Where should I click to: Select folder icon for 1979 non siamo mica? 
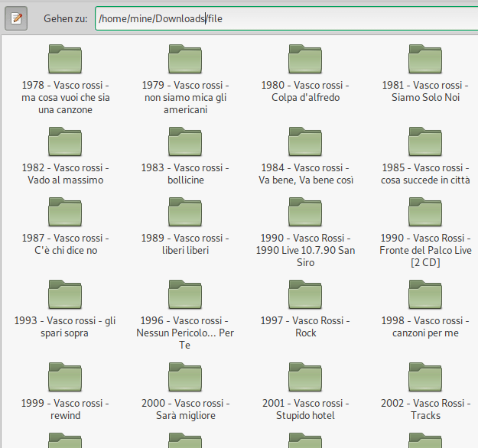(x=185, y=59)
